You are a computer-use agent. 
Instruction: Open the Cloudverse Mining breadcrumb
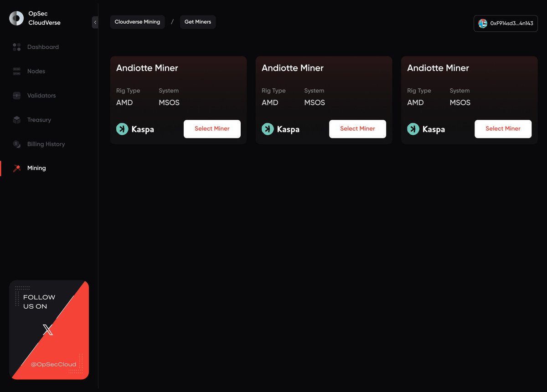137,22
